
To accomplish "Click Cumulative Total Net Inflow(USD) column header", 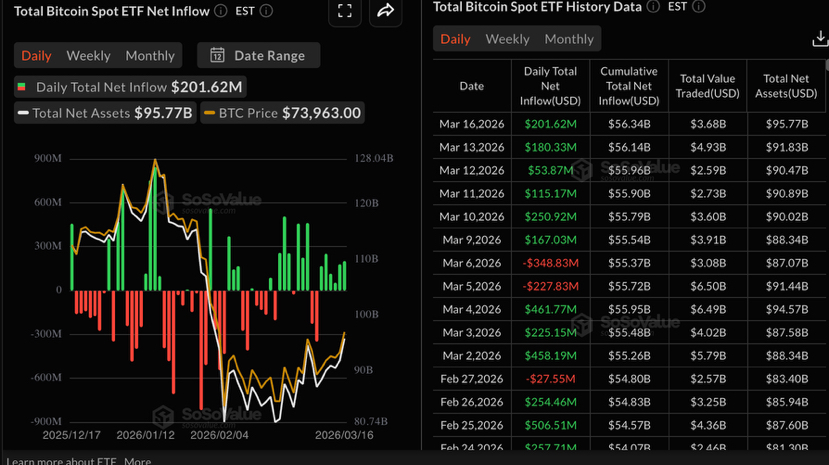I will point(629,86).
